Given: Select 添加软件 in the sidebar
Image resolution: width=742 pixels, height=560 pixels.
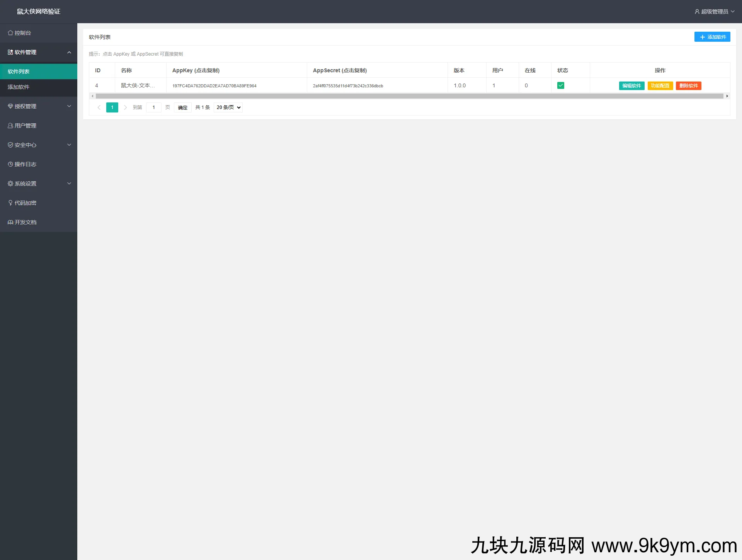Looking at the screenshot, I should coord(19,87).
